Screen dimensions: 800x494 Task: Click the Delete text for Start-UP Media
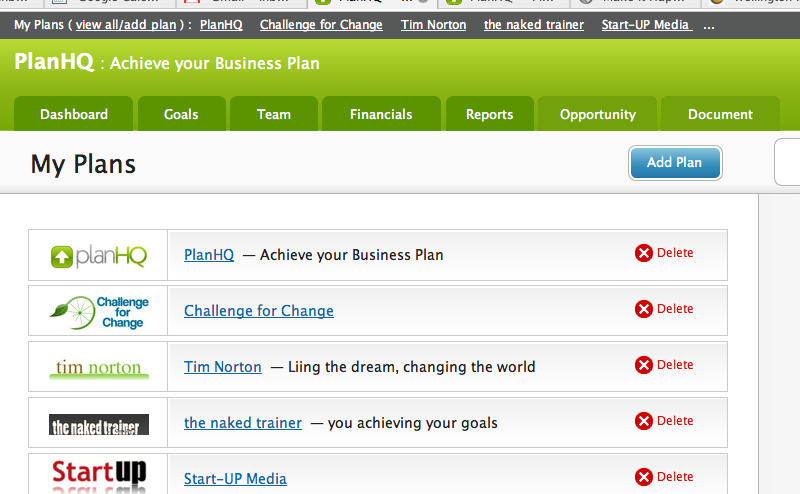click(675, 477)
